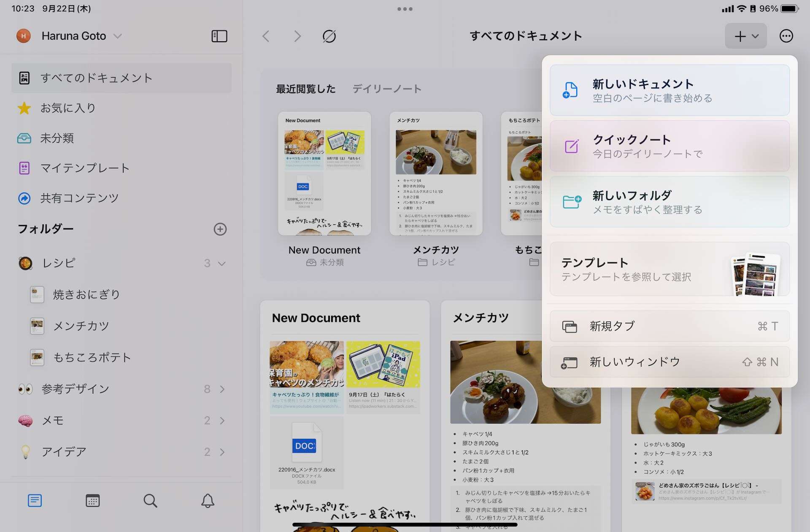Switch to the 最近閲覧した tab

305,89
